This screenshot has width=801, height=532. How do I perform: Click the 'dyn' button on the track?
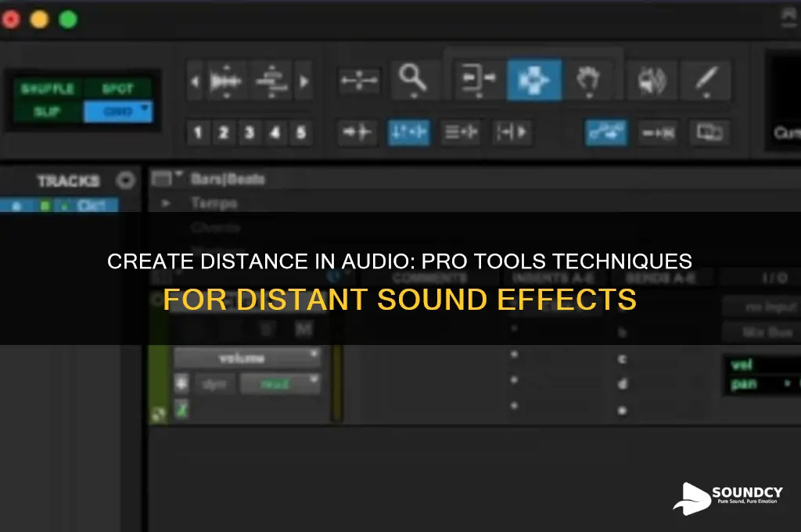[214, 384]
